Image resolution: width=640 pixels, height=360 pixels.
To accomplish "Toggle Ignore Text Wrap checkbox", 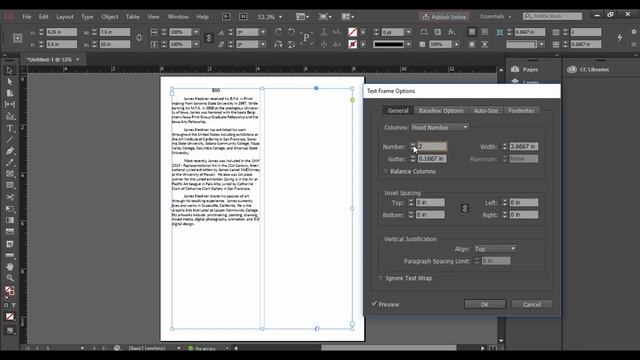I will (381, 278).
